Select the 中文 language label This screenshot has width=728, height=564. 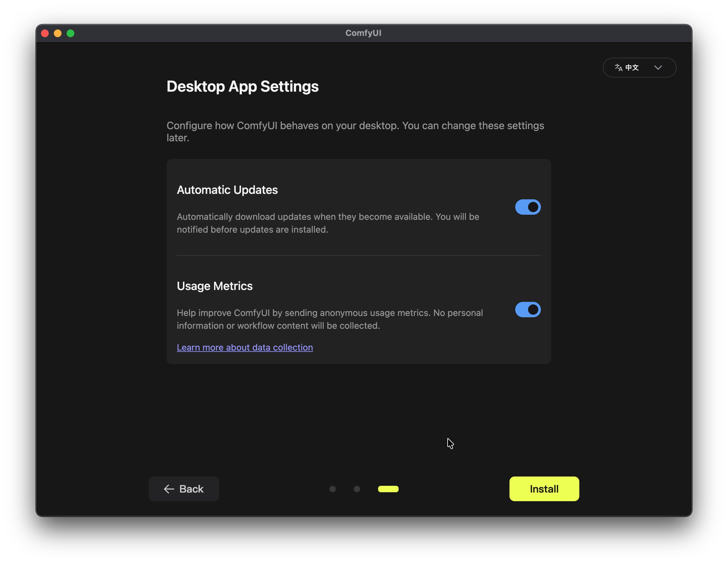click(x=632, y=68)
